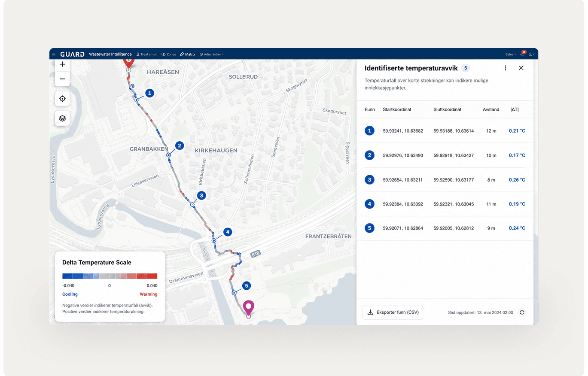Zoom out on the map

click(62, 79)
